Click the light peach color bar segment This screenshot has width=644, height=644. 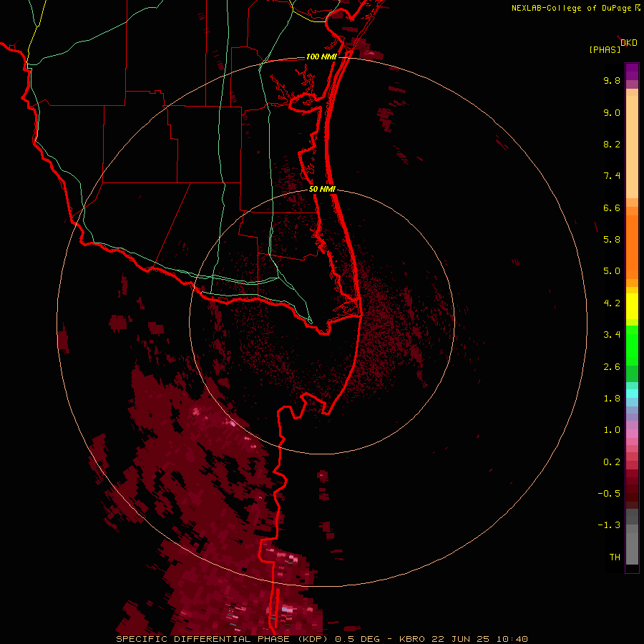click(632, 147)
